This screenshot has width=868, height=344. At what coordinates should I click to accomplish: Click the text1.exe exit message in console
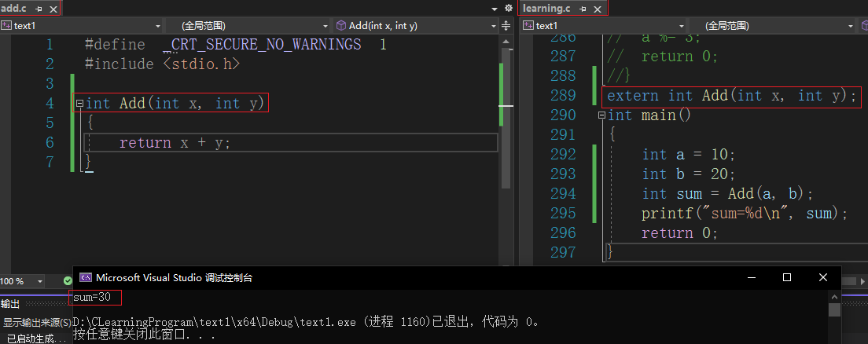click(x=306, y=321)
